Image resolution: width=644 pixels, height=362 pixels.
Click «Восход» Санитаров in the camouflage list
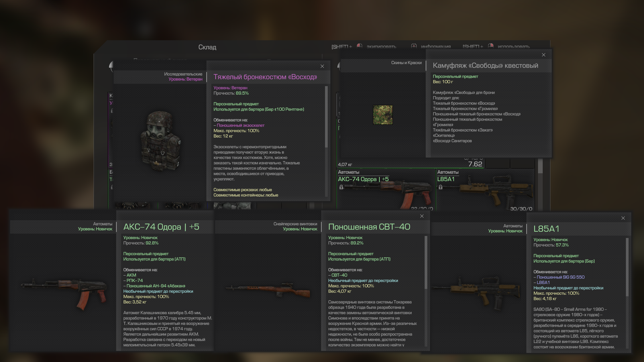pos(452,141)
